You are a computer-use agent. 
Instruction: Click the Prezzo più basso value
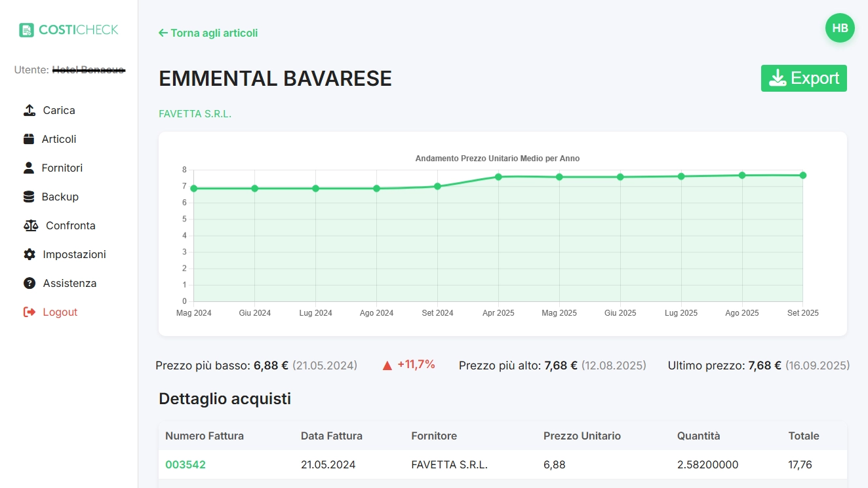pyautogui.click(x=271, y=366)
